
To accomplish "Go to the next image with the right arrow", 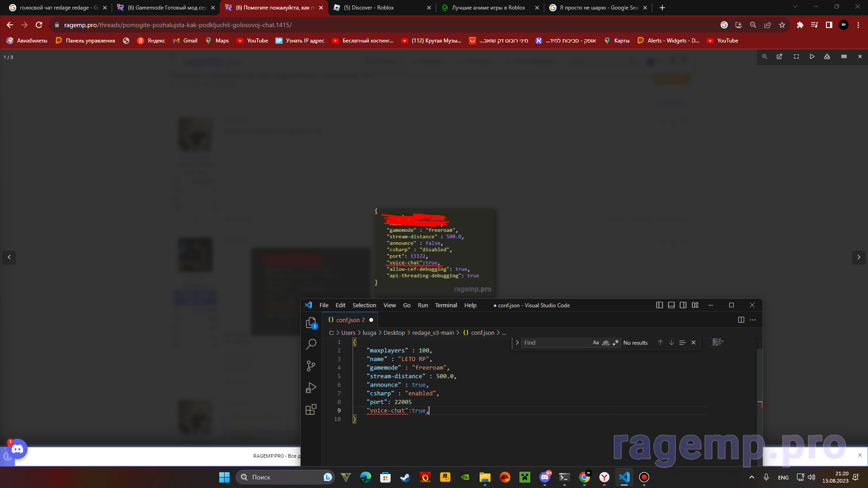I will pyautogui.click(x=859, y=257).
